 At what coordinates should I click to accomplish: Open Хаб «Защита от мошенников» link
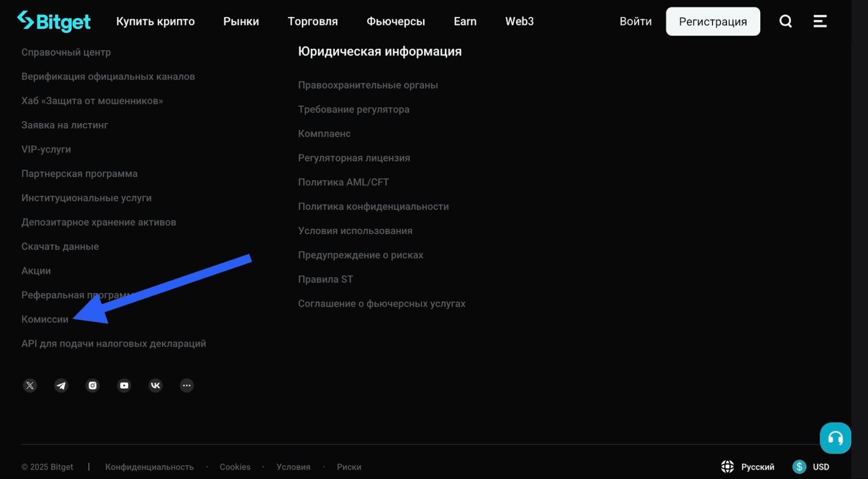click(92, 101)
